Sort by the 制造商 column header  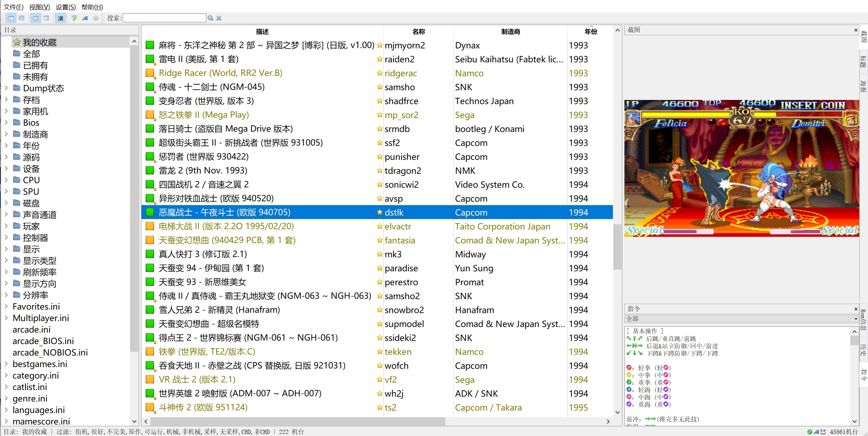[510, 31]
